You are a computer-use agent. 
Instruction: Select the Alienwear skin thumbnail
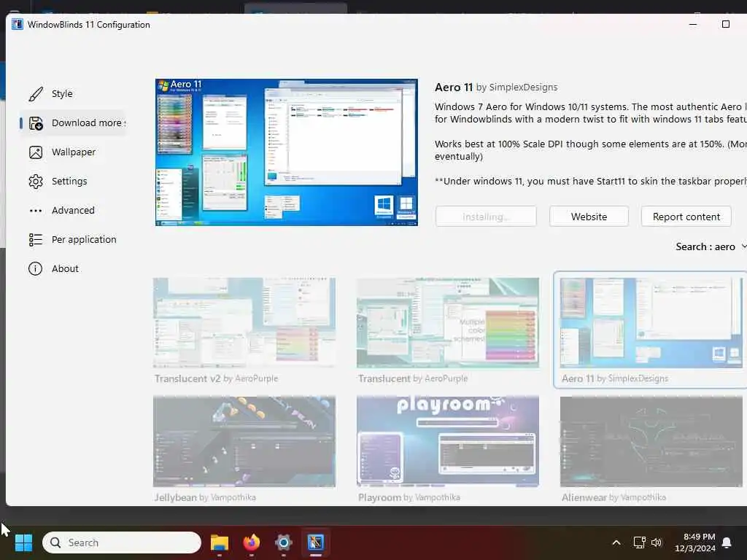(x=651, y=441)
